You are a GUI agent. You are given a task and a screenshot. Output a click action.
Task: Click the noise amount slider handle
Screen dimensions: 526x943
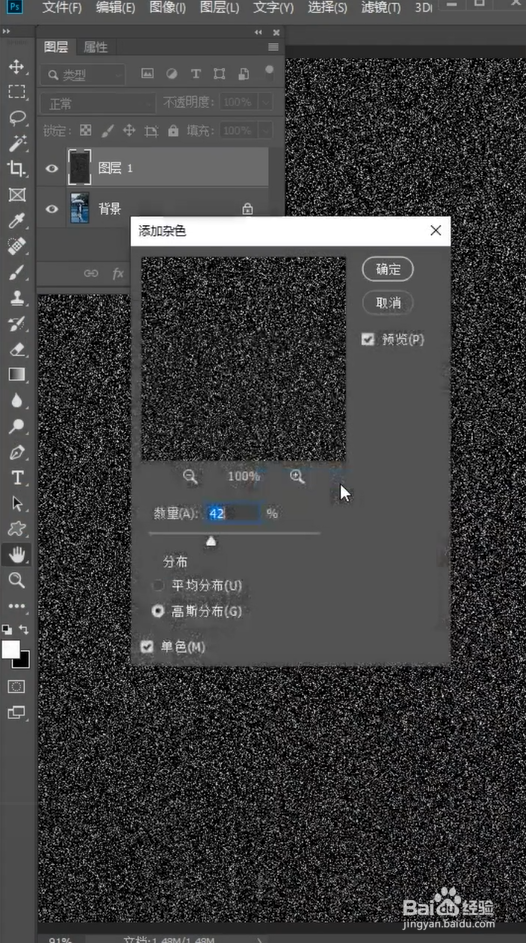[x=210, y=541]
